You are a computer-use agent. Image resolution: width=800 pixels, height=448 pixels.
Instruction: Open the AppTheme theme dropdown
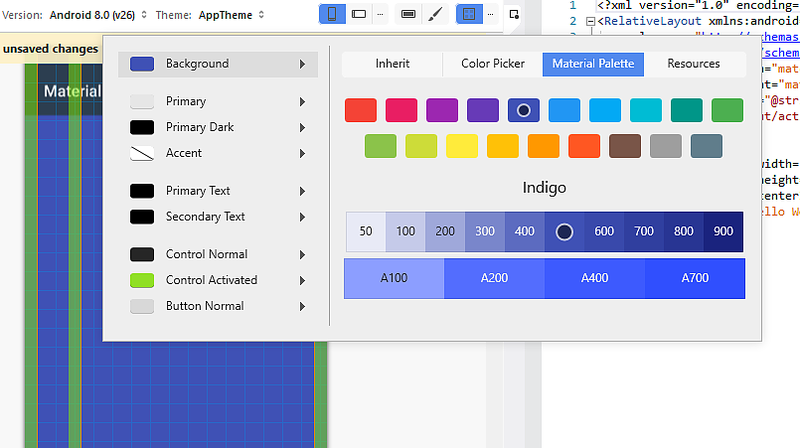click(x=231, y=15)
